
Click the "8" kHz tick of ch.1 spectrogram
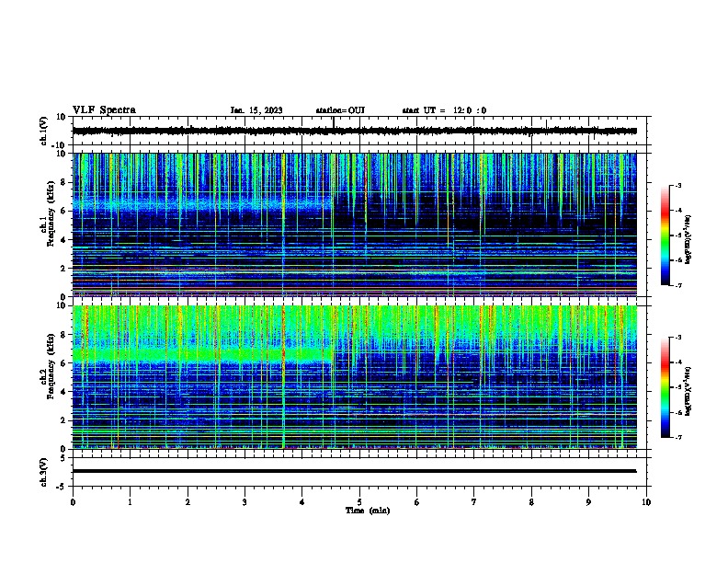[x=64, y=182]
